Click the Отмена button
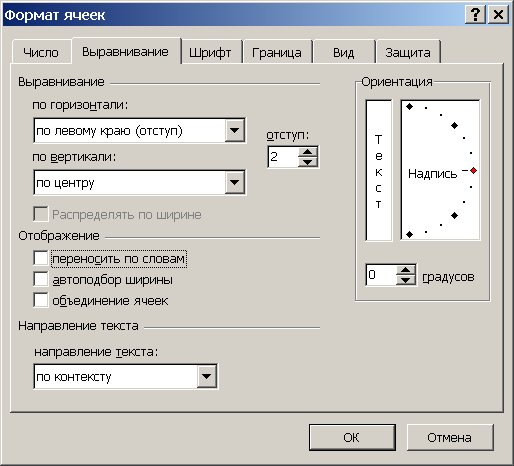The height and width of the screenshot is (466, 514). (x=450, y=437)
